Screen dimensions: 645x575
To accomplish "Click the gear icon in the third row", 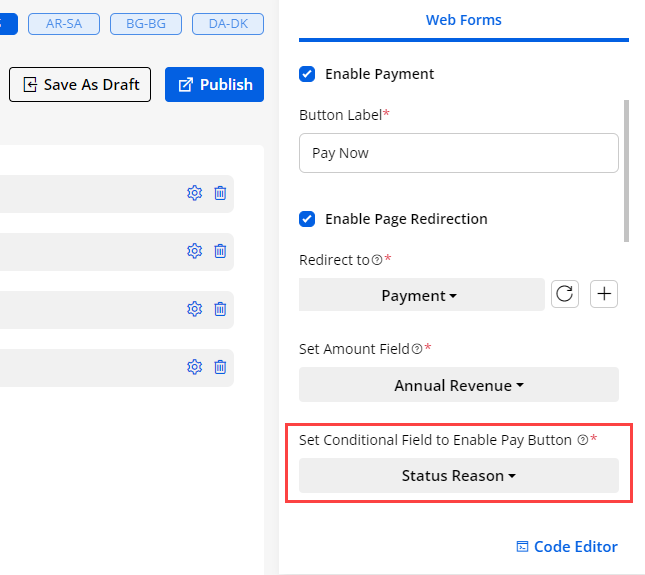I will coord(194,309).
